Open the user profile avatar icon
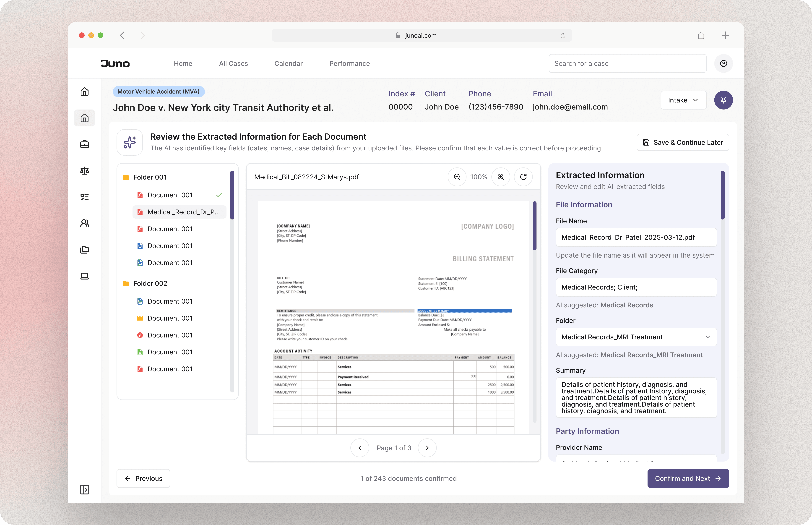 (723, 63)
